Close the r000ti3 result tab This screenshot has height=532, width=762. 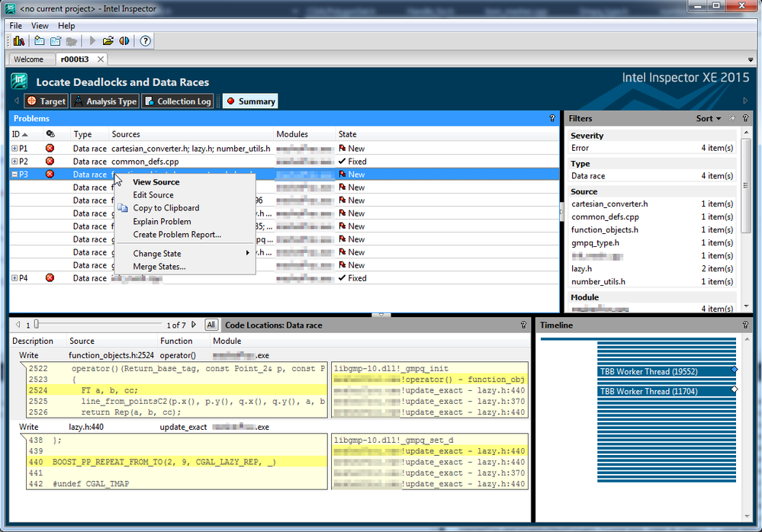[x=101, y=59]
